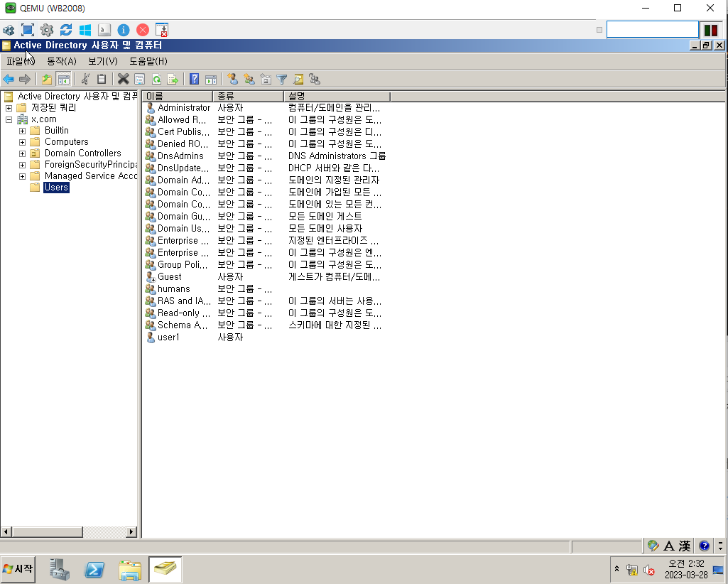728x584 pixels.
Task: Click the Refresh icon in MMC toolbar
Action: coord(156,80)
